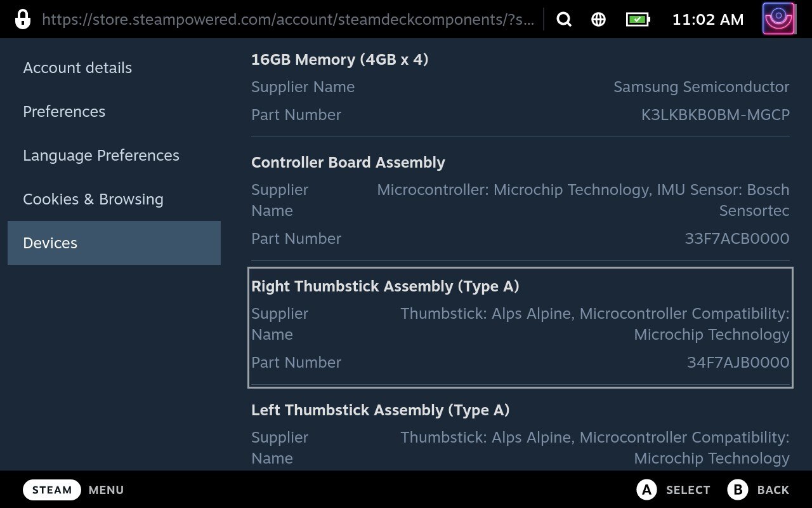Click the MENU label in the footer
812x508 pixels.
click(106, 490)
